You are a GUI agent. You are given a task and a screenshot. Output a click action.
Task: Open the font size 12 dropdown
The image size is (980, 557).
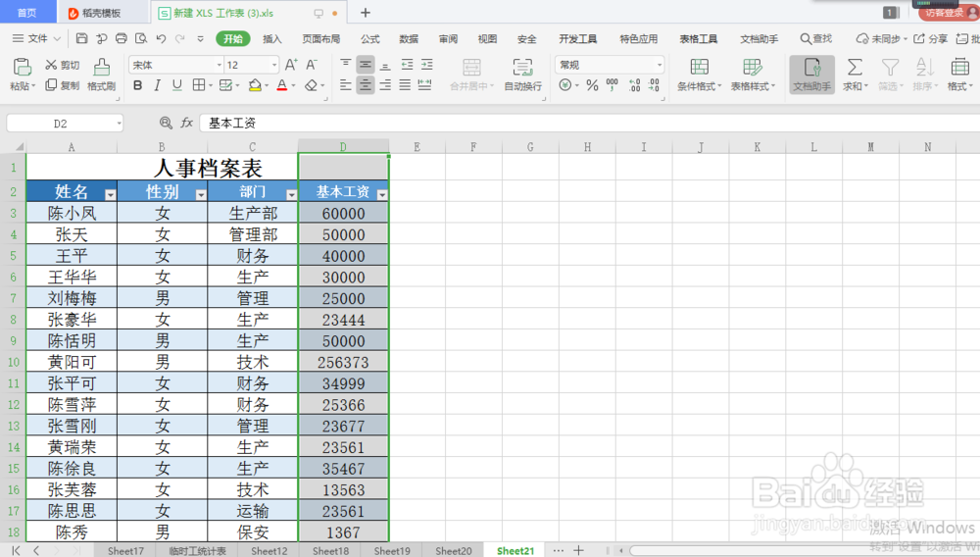tap(273, 65)
